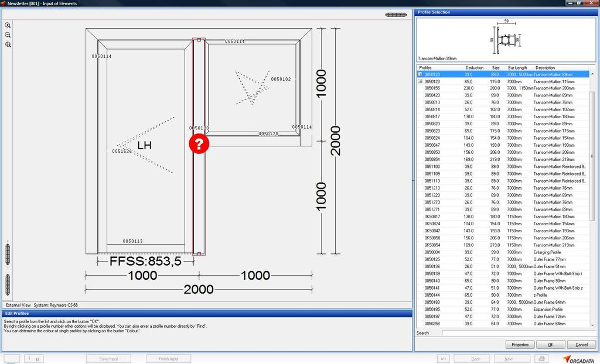The height and width of the screenshot is (364, 600).
Task: Select profile row 0K50817
Action: click(503, 217)
